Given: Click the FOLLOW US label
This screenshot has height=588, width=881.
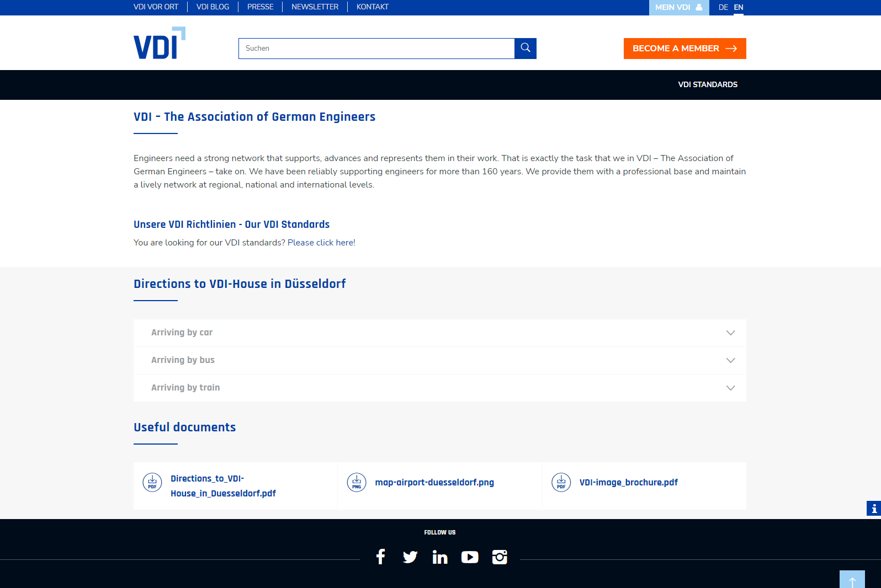Looking at the screenshot, I should click(440, 532).
